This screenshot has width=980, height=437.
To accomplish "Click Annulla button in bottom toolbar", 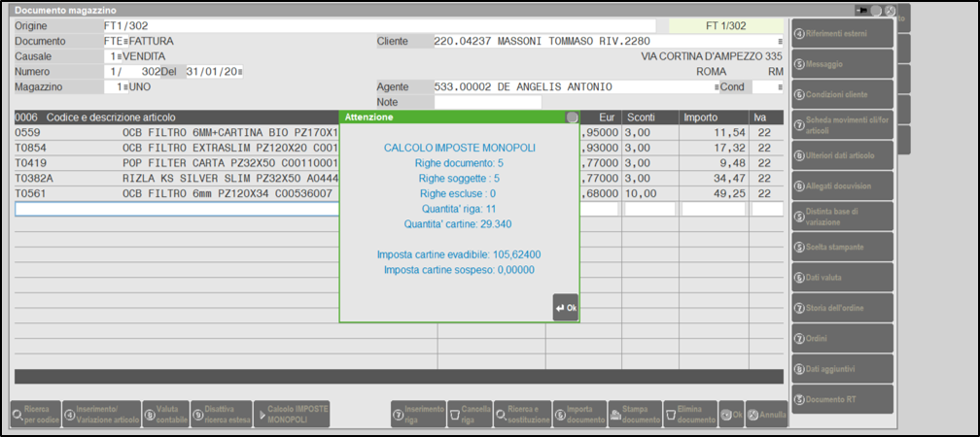I will (x=768, y=415).
